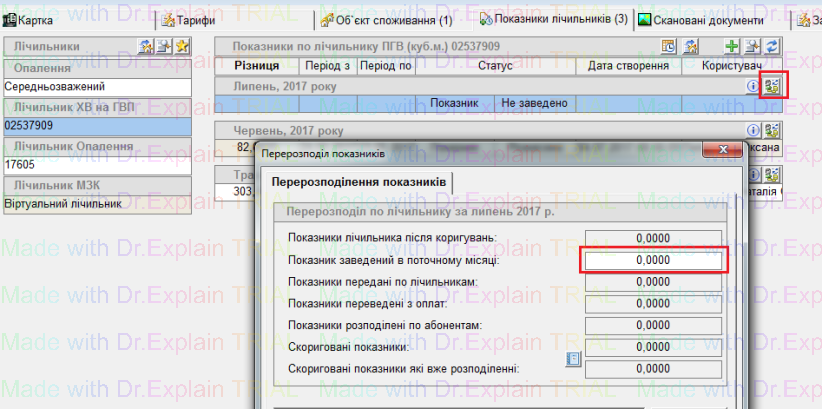Click the Дата створення column header
The image size is (822, 409).
click(x=628, y=65)
